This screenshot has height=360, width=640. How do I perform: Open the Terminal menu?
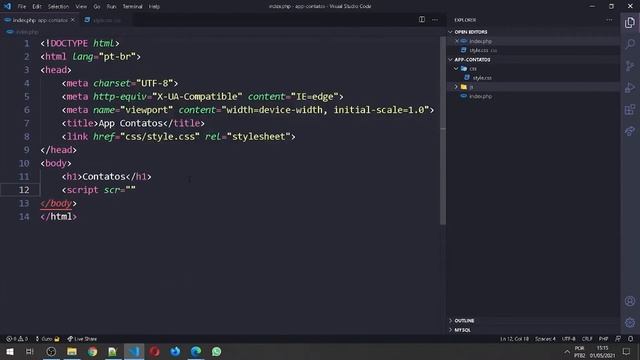click(133, 7)
